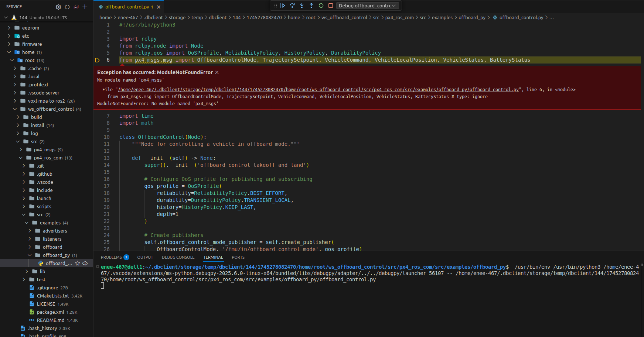644x337 pixels.
Task: Click the debug Step Into button
Action: pyautogui.click(x=302, y=6)
